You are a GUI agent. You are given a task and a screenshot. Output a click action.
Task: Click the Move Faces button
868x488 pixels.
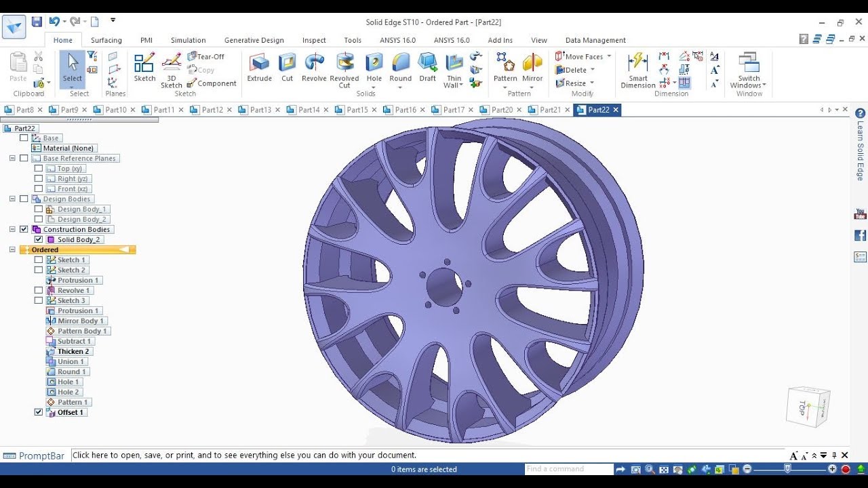click(x=579, y=56)
